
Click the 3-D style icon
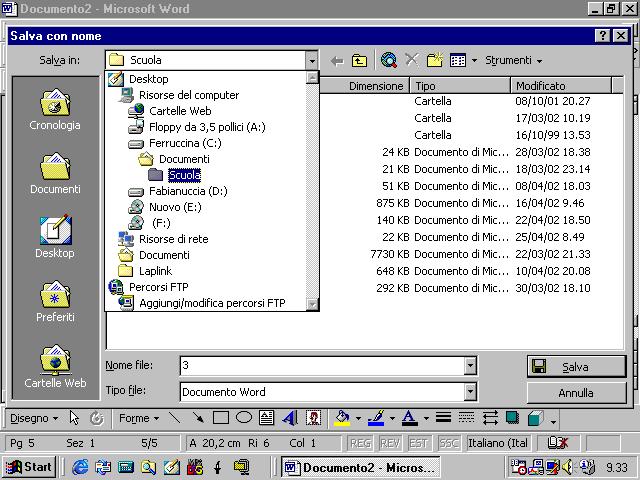[x=535, y=418]
